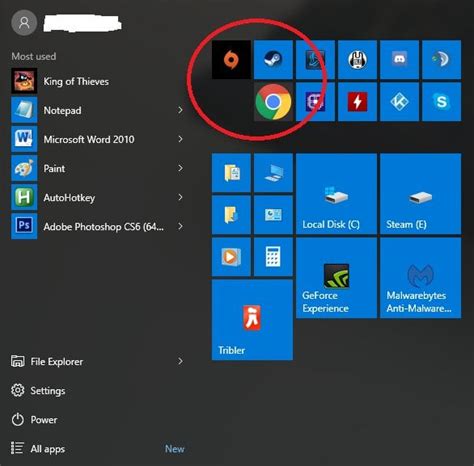The image size is (474, 466).
Task: Open the red lightning bolt tile
Action: click(357, 102)
